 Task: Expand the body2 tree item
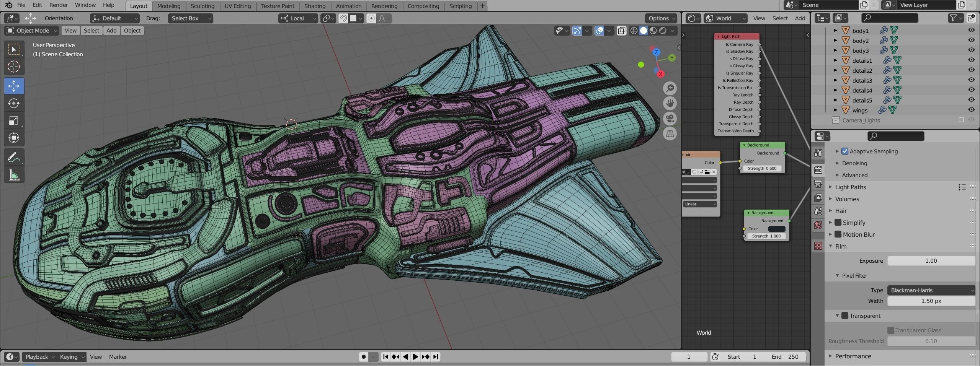coord(836,41)
